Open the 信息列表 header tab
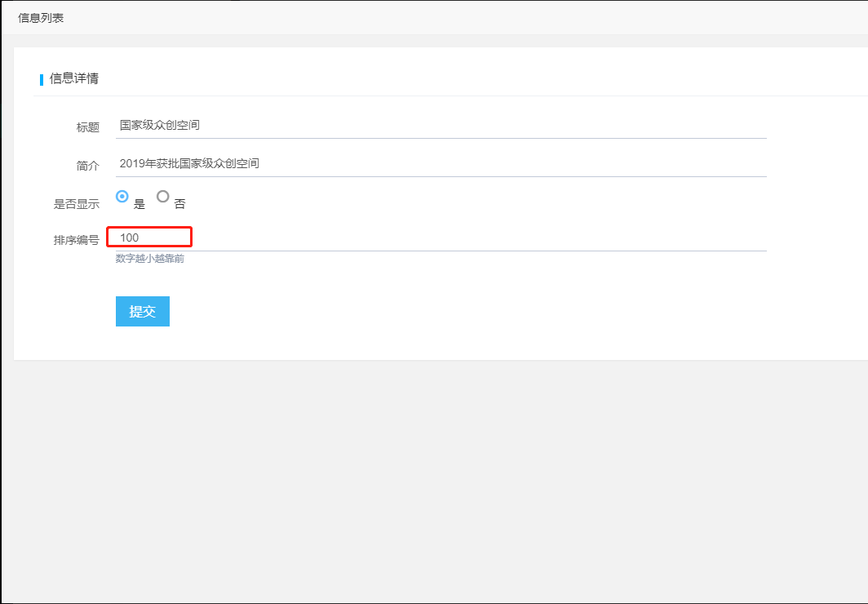Image resolution: width=868 pixels, height=604 pixels. (41, 18)
